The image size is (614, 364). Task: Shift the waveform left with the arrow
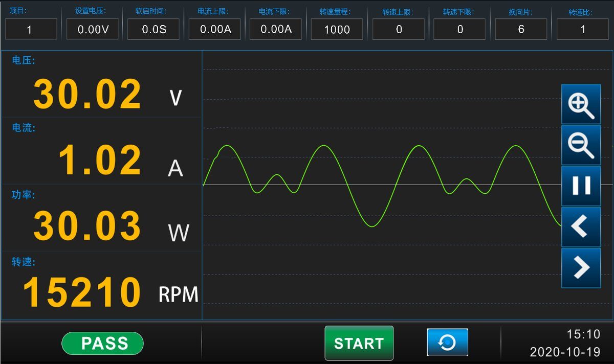pyautogui.click(x=581, y=227)
